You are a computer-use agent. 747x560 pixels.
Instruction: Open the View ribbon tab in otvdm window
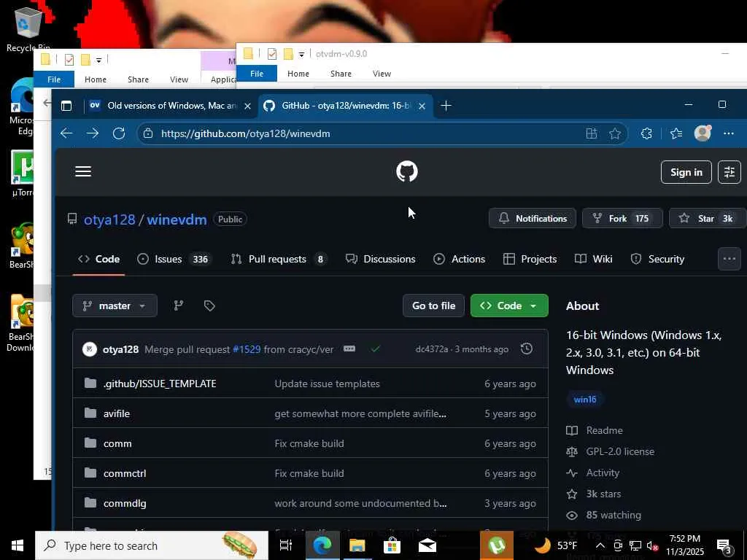click(382, 74)
